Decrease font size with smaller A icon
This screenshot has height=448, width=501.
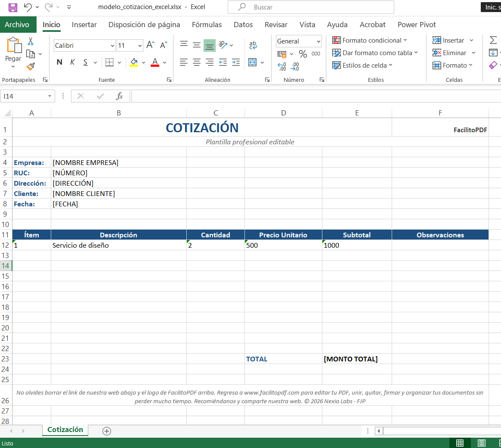(x=164, y=45)
